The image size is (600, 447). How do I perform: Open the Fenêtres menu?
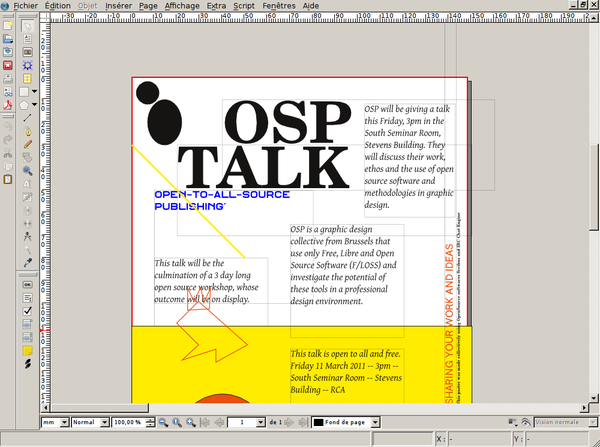tap(279, 6)
